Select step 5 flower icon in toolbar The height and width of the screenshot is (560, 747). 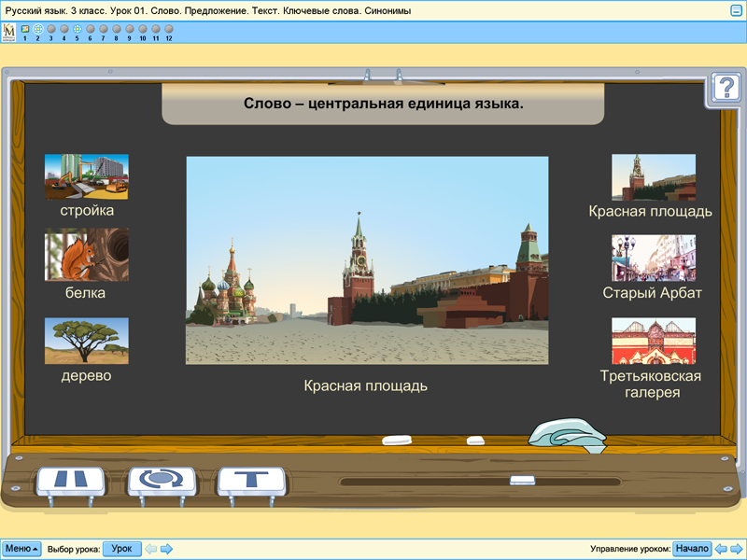(x=78, y=28)
